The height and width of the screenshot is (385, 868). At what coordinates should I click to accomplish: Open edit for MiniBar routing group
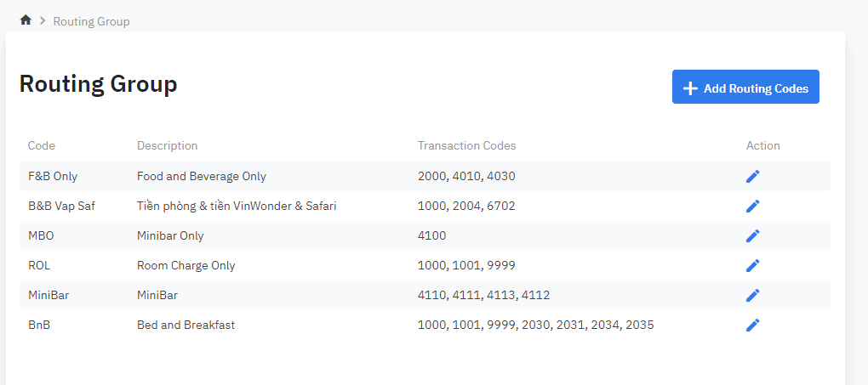(x=752, y=295)
